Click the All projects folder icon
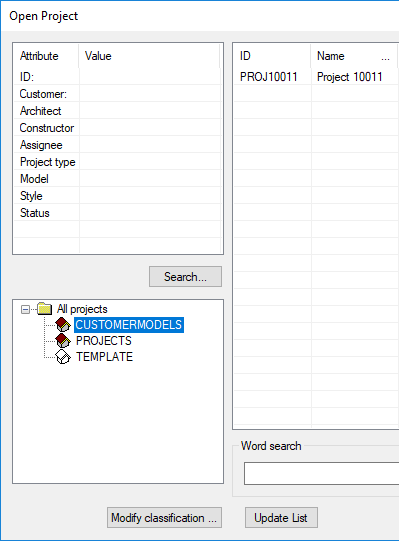 pyautogui.click(x=45, y=308)
